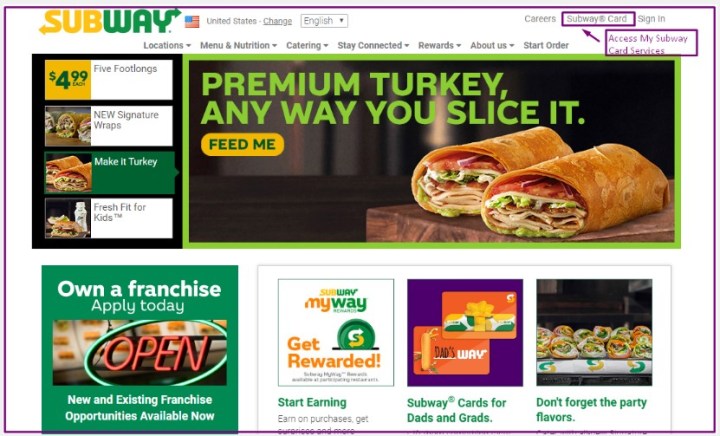This screenshot has height=436, width=720.
Task: Click the MyWay Get Rewarded image
Action: (336, 333)
